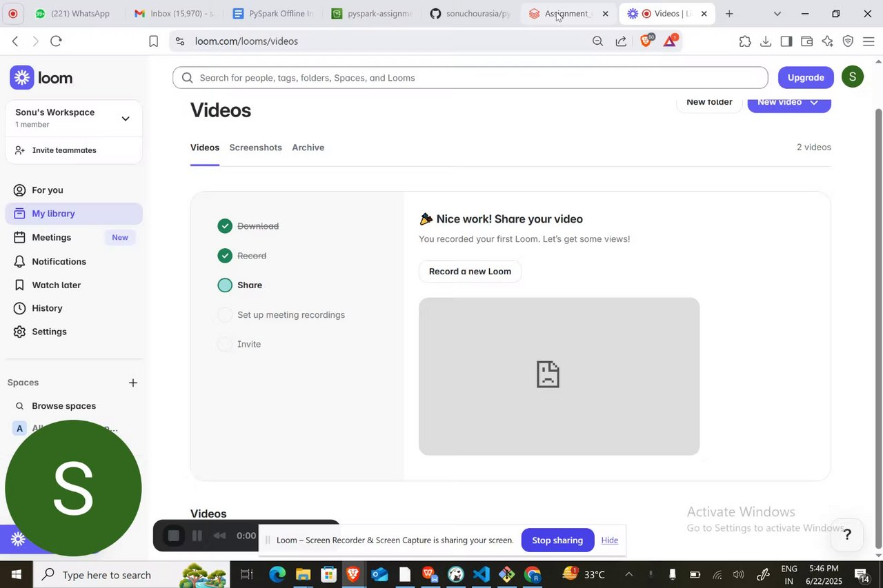
Task: Open the help question mark button
Action: click(x=847, y=535)
